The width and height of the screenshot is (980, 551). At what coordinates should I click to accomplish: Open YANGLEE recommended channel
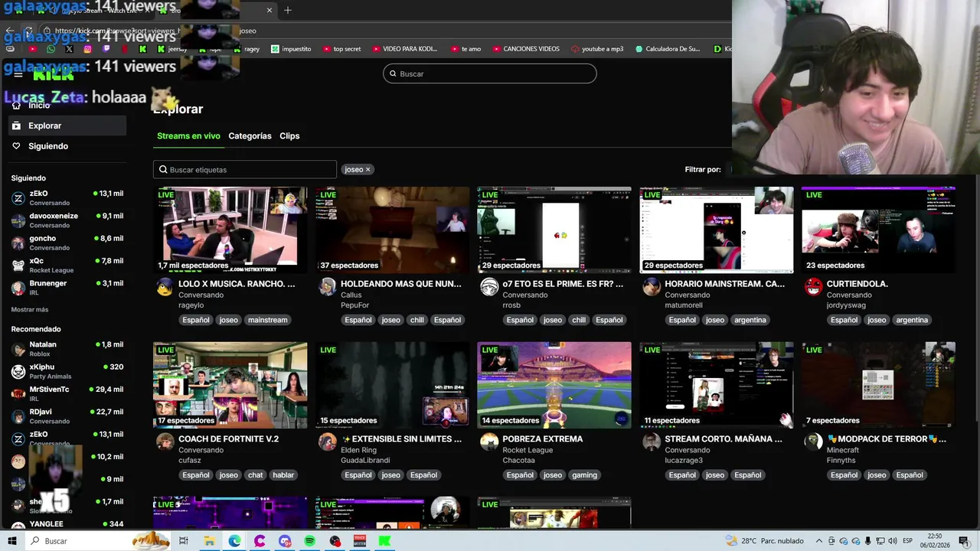tap(67, 524)
